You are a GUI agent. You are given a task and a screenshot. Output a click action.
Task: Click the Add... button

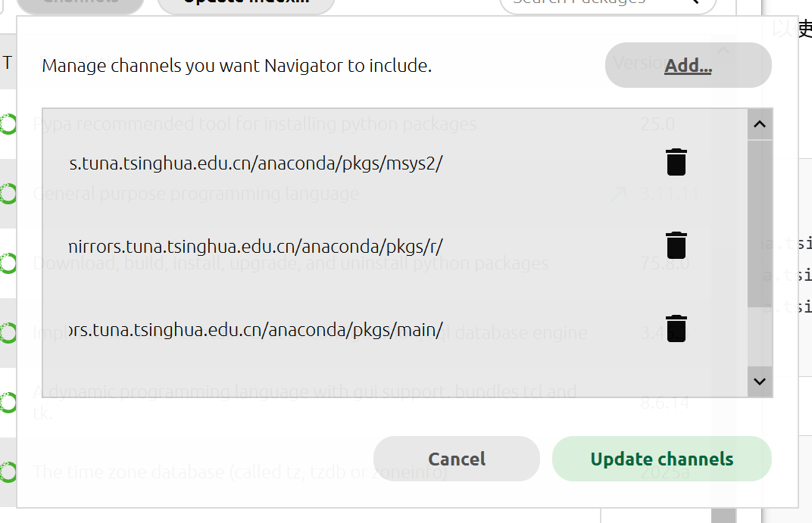tap(688, 66)
